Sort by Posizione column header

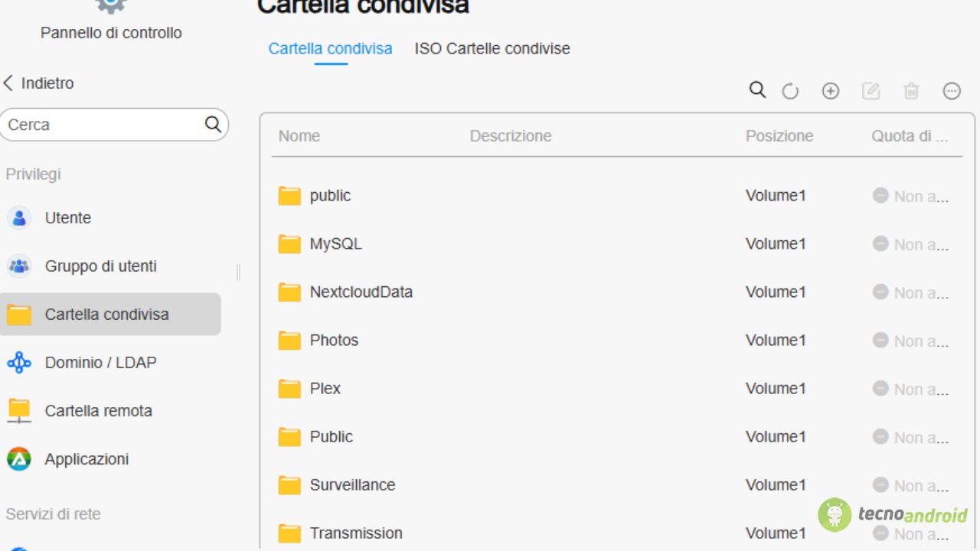(x=779, y=136)
